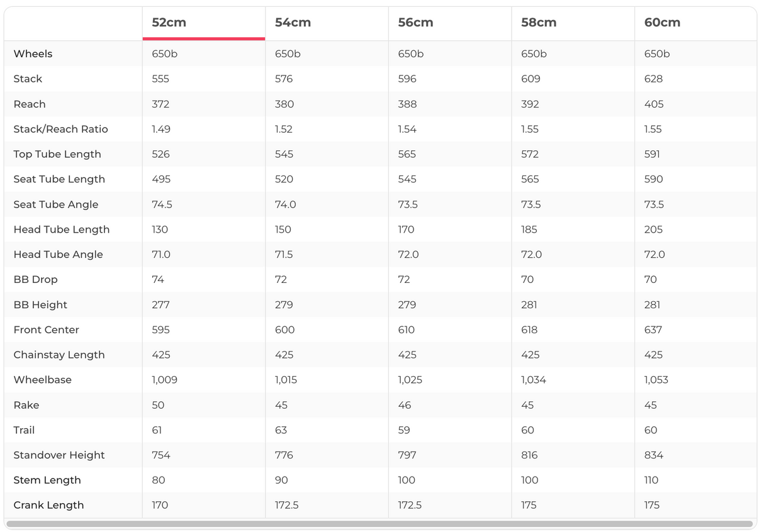Screen dimensions: 764x532
Task: Click the 172.5 crank length under 54cm
Action: coord(287,505)
